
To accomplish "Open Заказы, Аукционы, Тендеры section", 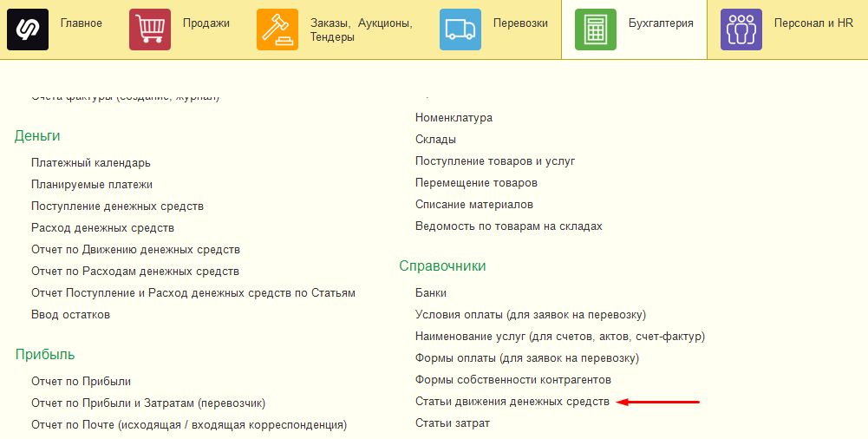I will click(361, 29).
